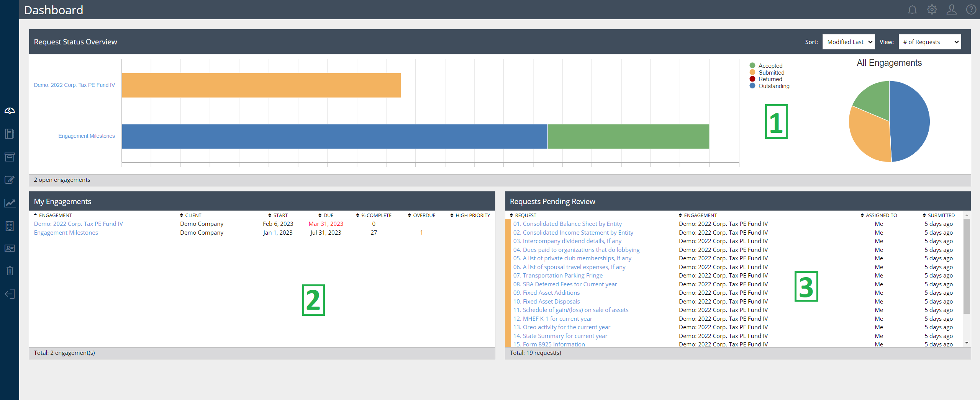Open settings via the gear icon
Screen dimensions: 980x400
point(932,10)
